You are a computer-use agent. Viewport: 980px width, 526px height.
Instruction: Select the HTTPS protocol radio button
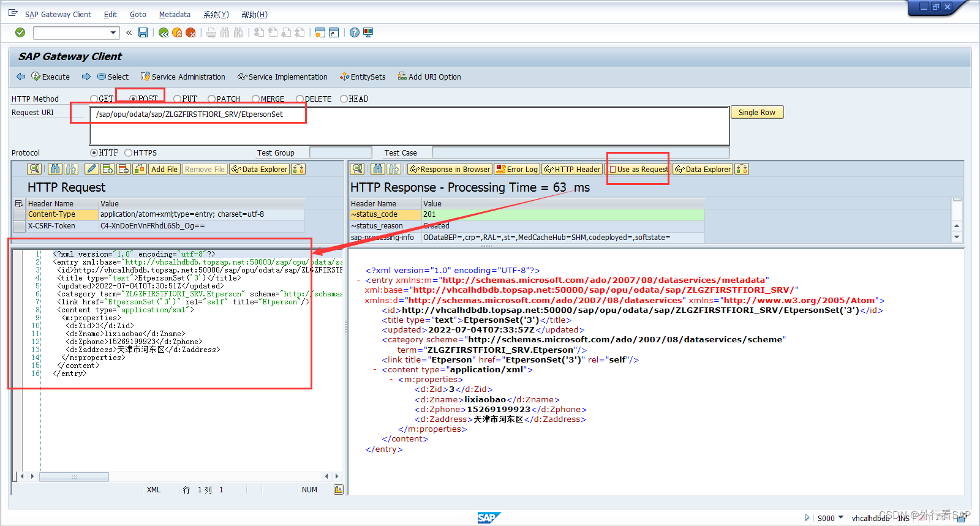128,152
